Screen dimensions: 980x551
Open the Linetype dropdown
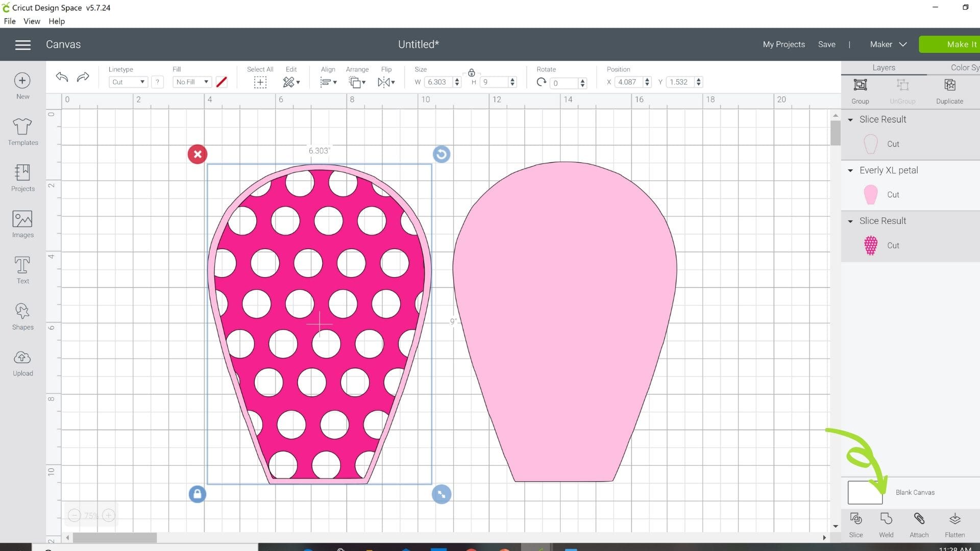coord(128,82)
